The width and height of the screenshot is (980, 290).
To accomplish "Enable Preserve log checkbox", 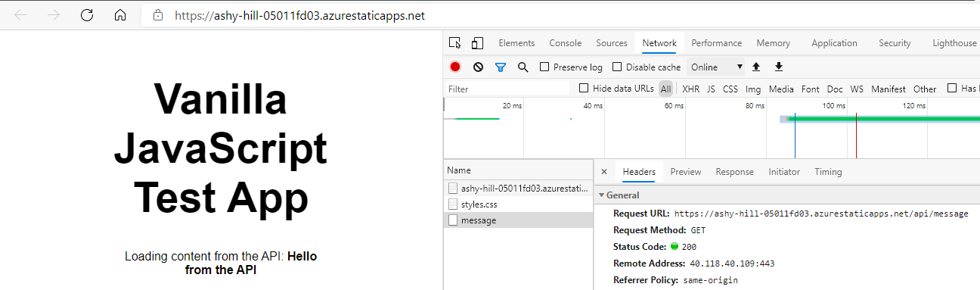I will (544, 67).
